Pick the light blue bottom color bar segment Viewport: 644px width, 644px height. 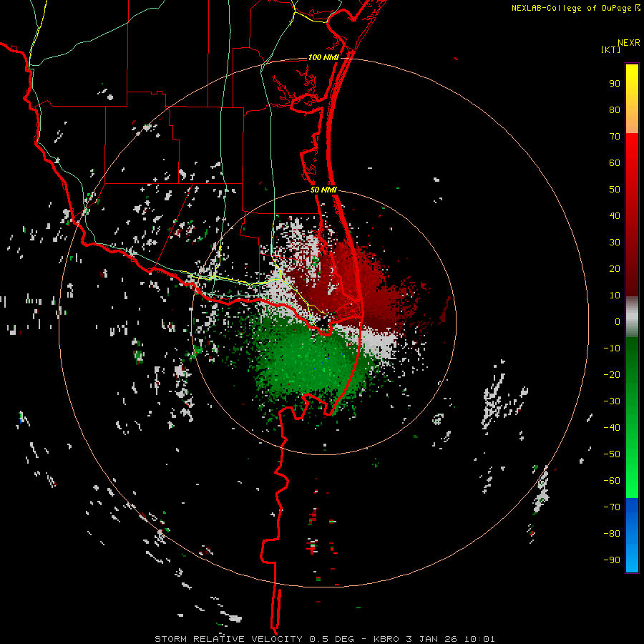632,557
